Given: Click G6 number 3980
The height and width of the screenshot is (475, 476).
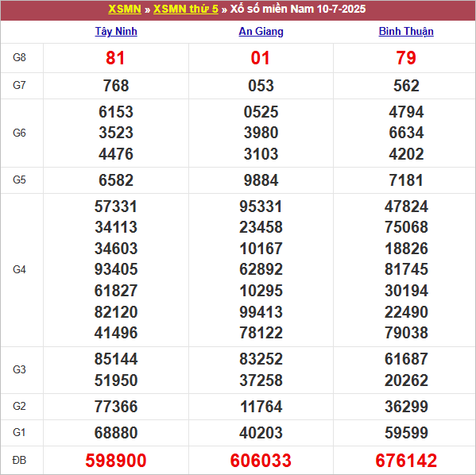Looking at the screenshot, I should tap(261, 133).
